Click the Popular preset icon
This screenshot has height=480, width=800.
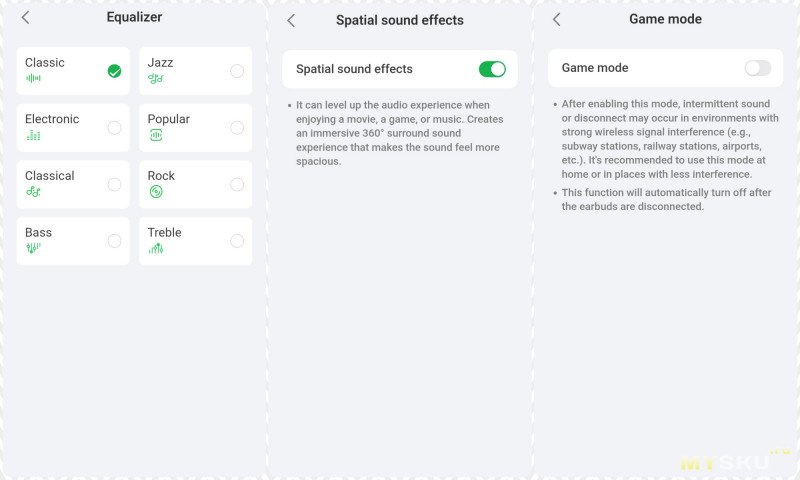click(x=155, y=135)
